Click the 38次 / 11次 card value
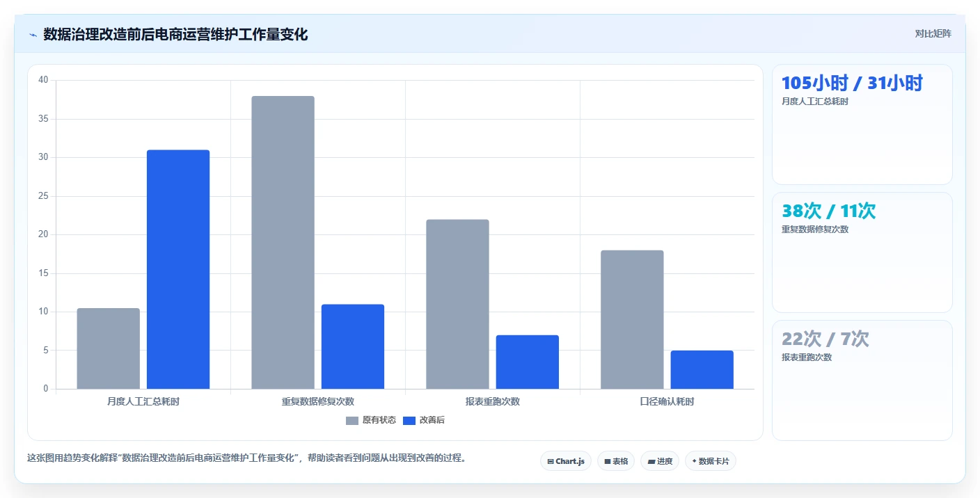 tap(828, 211)
